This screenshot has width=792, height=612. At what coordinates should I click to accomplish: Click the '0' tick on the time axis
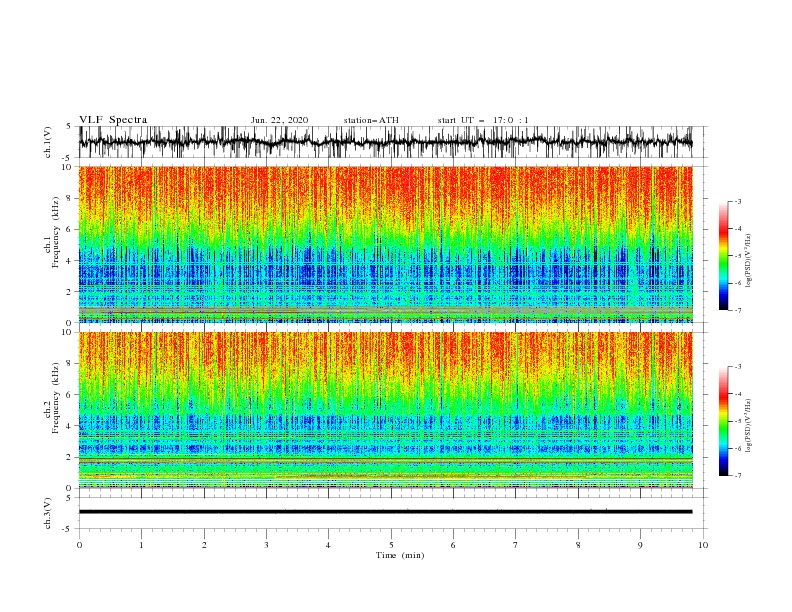pos(79,545)
